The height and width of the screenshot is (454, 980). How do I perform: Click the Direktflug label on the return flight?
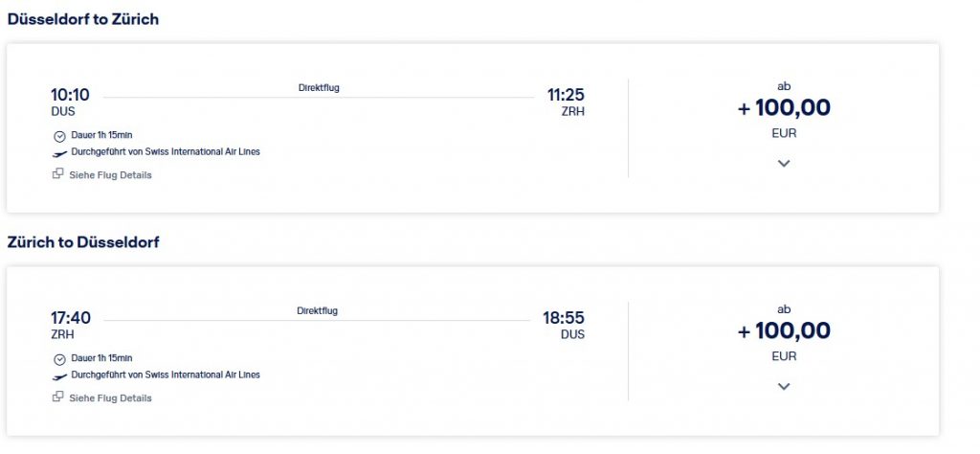(x=318, y=311)
